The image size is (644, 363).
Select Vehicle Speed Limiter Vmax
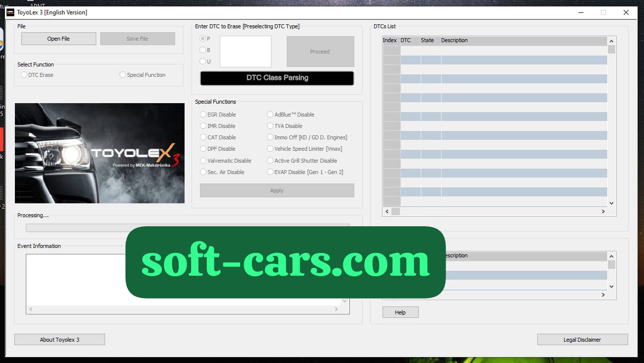click(305, 149)
